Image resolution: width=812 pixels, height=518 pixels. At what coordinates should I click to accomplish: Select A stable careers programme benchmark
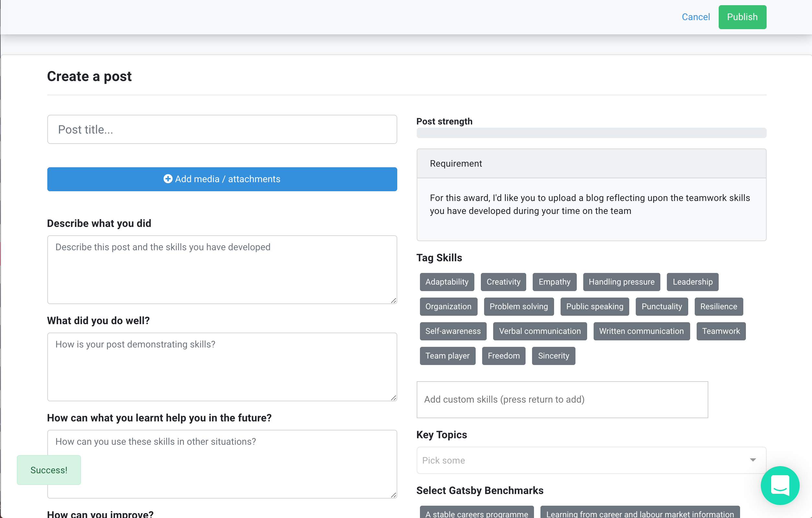tap(477, 512)
